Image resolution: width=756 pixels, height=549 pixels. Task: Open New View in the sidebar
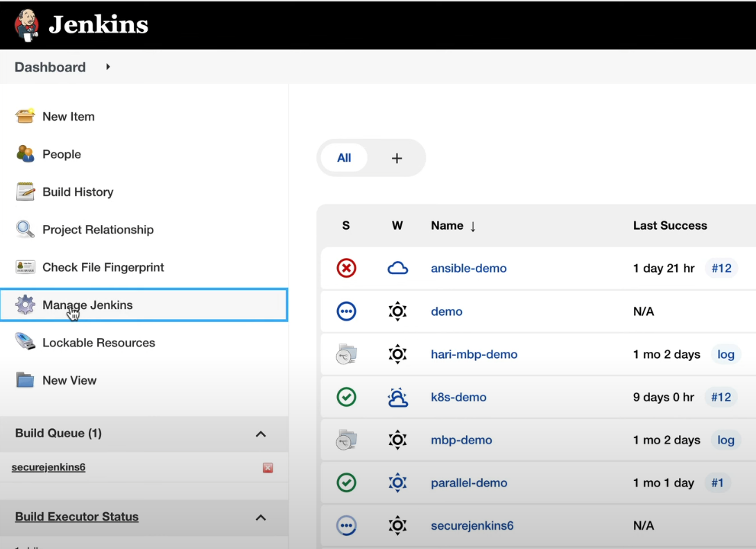pos(69,380)
